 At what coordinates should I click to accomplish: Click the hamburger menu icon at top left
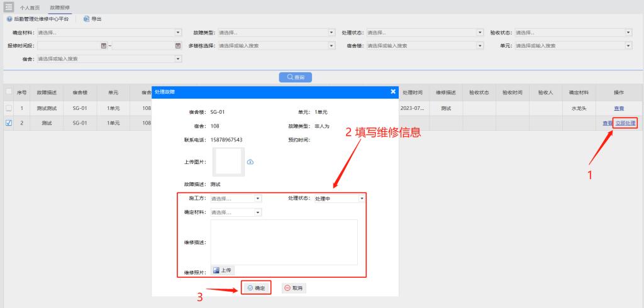9,6
